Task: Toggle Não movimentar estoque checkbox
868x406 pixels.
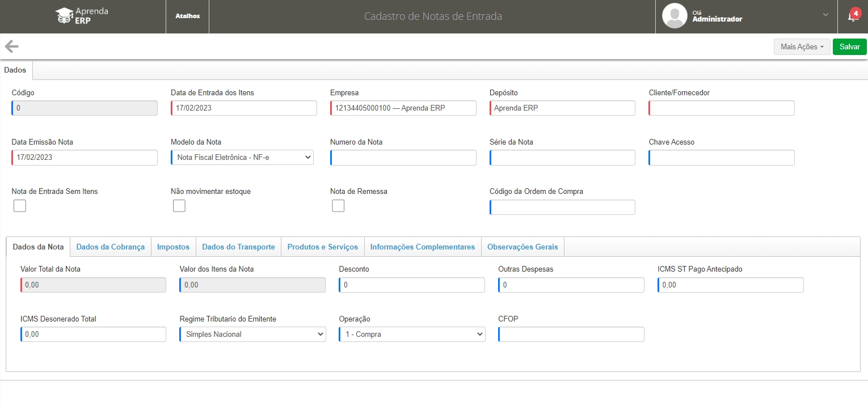Action: click(179, 206)
